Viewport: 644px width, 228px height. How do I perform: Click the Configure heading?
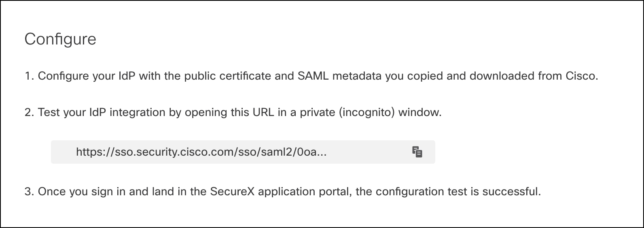pos(60,39)
